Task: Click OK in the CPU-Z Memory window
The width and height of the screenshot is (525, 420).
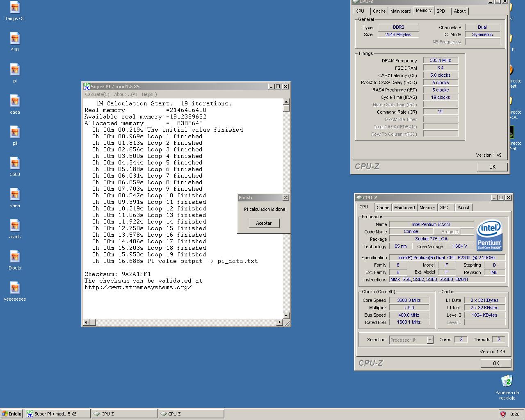Action: tap(492, 167)
